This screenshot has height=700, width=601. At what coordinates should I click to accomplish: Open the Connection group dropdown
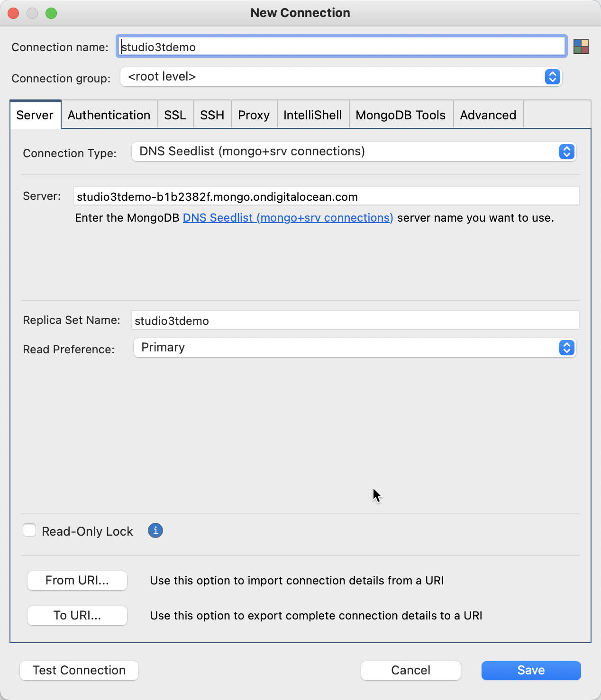(x=552, y=77)
